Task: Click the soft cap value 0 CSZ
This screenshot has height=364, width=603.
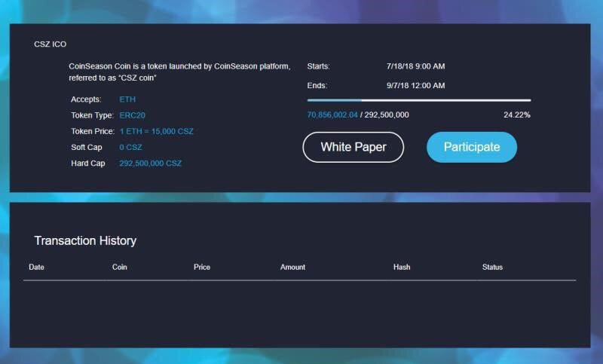Action: (130, 147)
